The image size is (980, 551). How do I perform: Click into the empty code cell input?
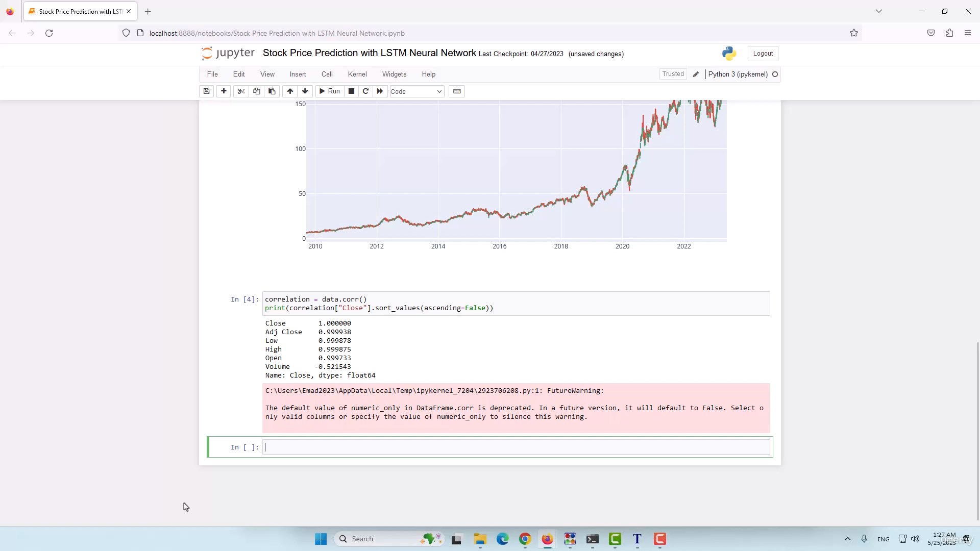click(516, 447)
